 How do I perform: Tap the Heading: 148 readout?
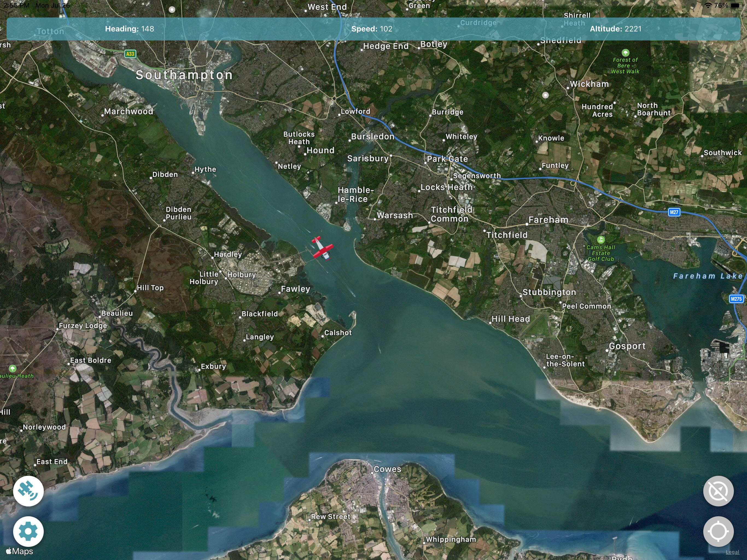click(129, 29)
